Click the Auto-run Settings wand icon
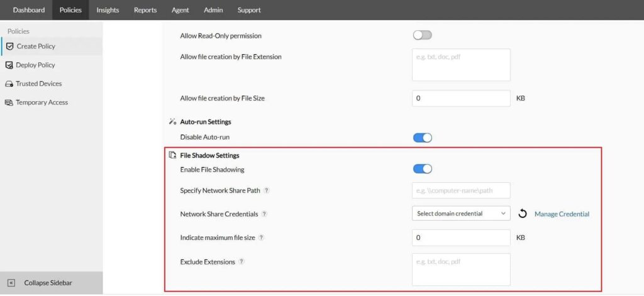 (172, 122)
